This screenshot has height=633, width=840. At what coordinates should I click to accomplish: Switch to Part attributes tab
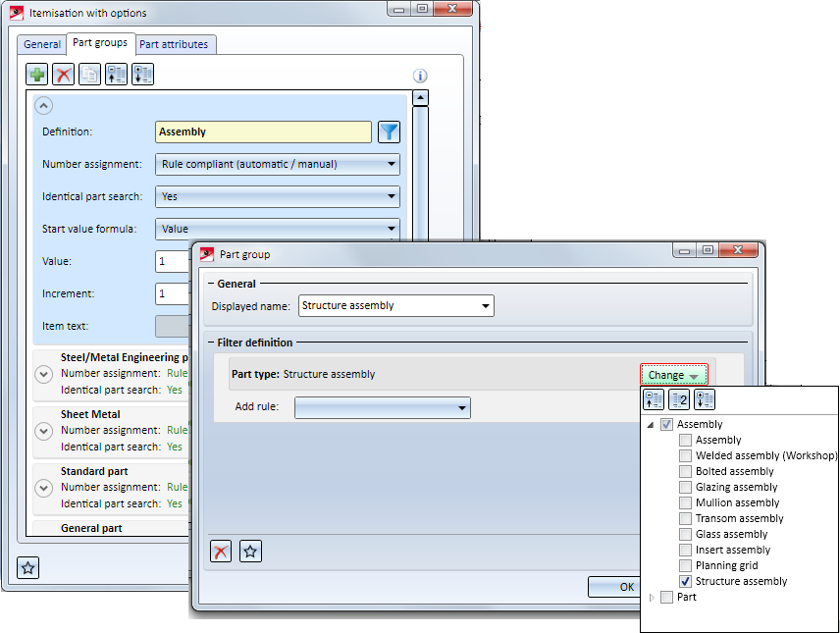click(x=174, y=44)
